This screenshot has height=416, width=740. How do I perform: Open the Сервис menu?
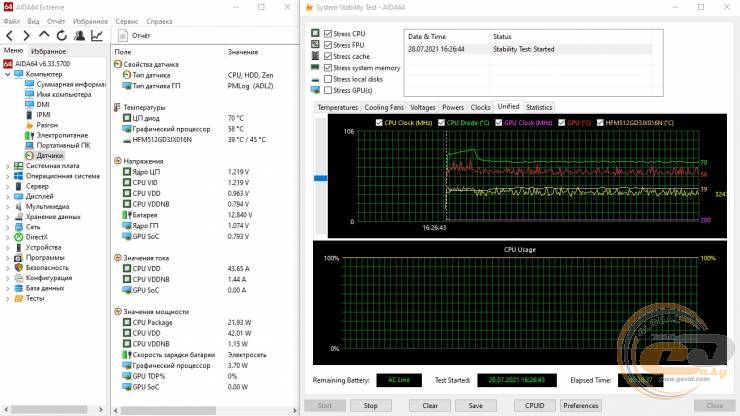127,21
